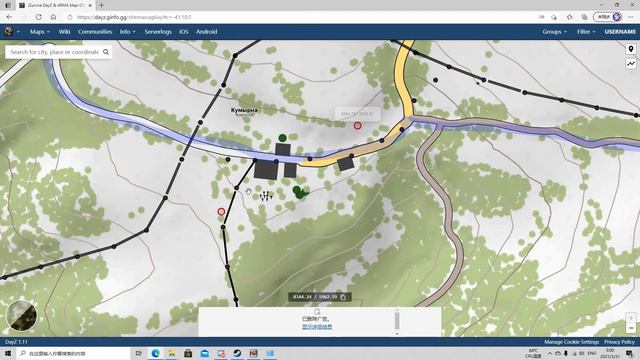Click the magnifier search icon in map search
This screenshot has width=640, height=360.
[106, 52]
